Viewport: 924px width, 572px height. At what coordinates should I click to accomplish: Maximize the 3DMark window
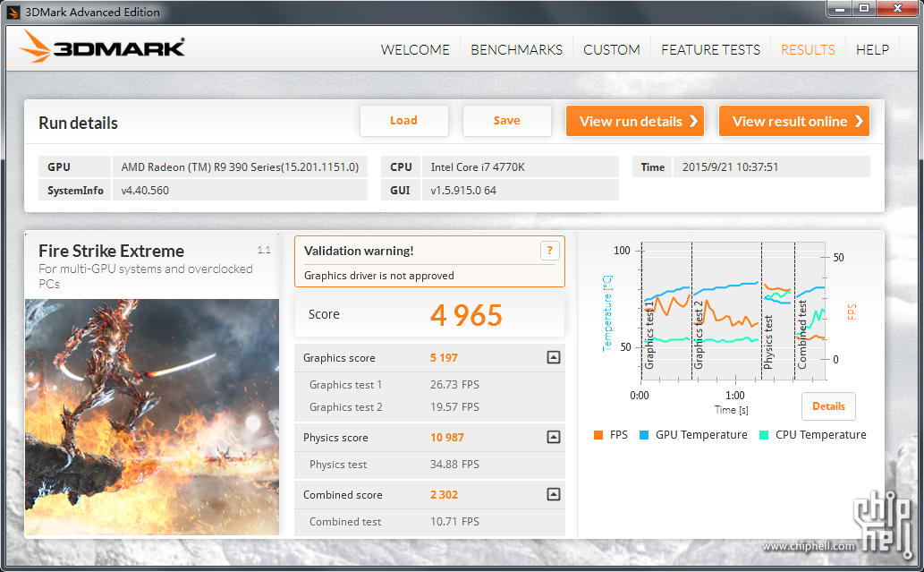click(864, 9)
